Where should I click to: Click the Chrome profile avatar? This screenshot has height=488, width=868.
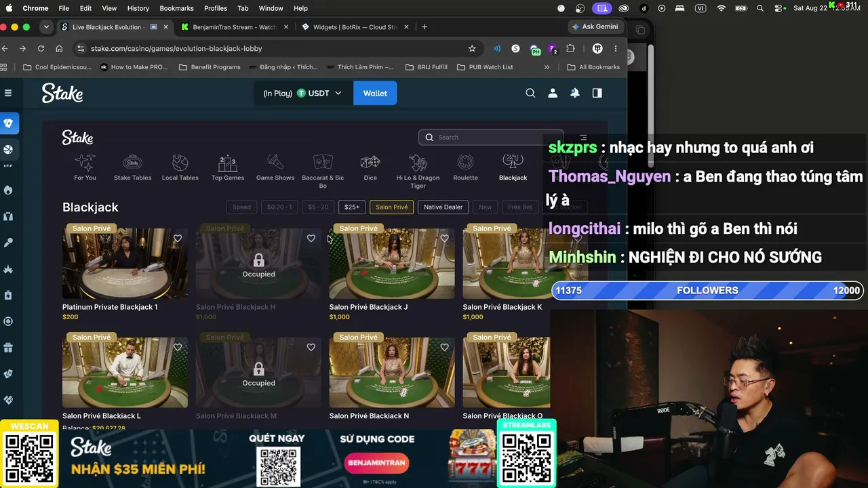coord(597,49)
